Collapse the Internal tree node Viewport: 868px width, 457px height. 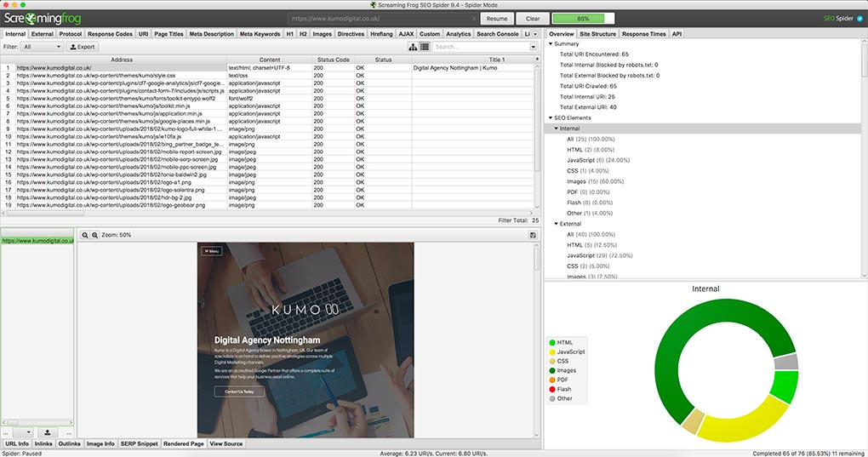pos(557,129)
